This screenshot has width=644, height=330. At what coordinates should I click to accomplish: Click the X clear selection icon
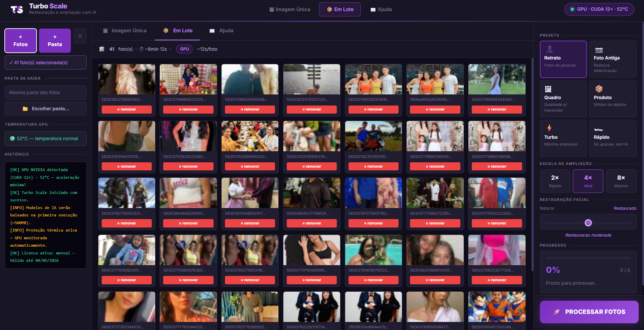tap(80, 36)
